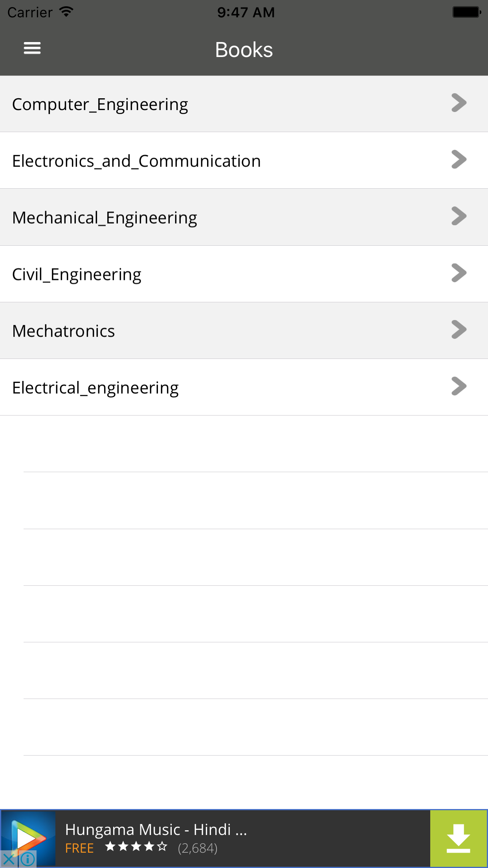Choose the Mechatronics category

point(244,330)
